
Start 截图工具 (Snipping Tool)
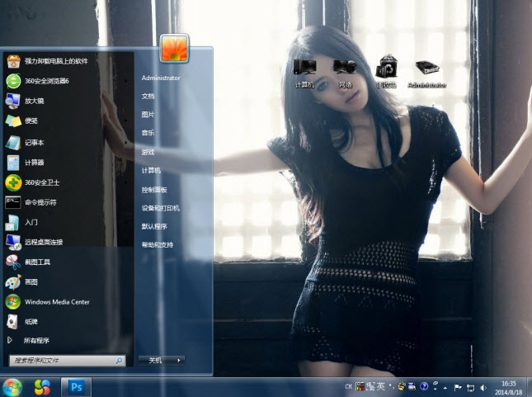coord(37,262)
